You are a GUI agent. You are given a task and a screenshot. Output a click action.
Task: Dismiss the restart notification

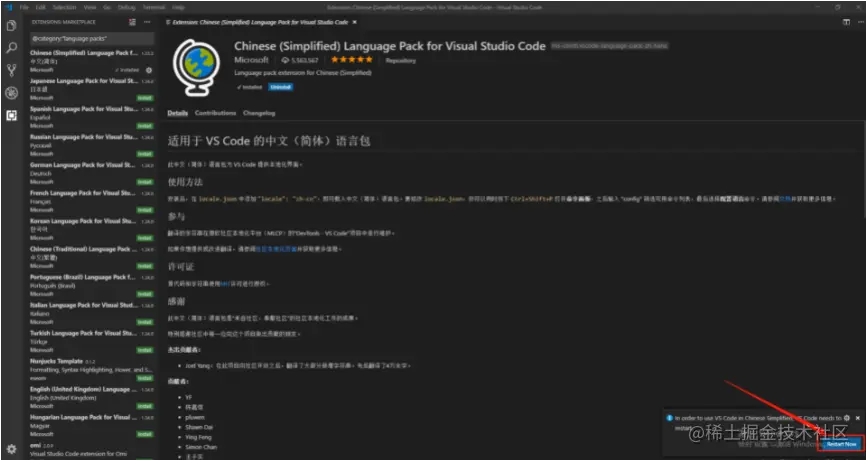point(858,418)
